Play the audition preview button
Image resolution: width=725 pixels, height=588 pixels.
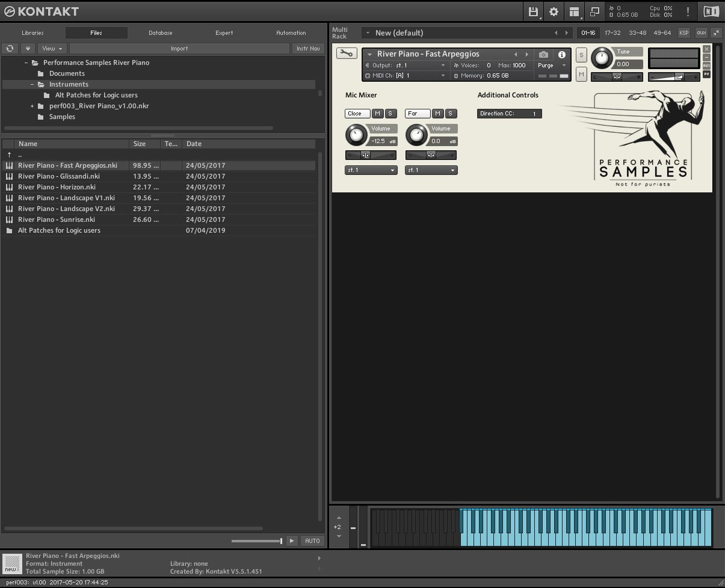click(292, 541)
